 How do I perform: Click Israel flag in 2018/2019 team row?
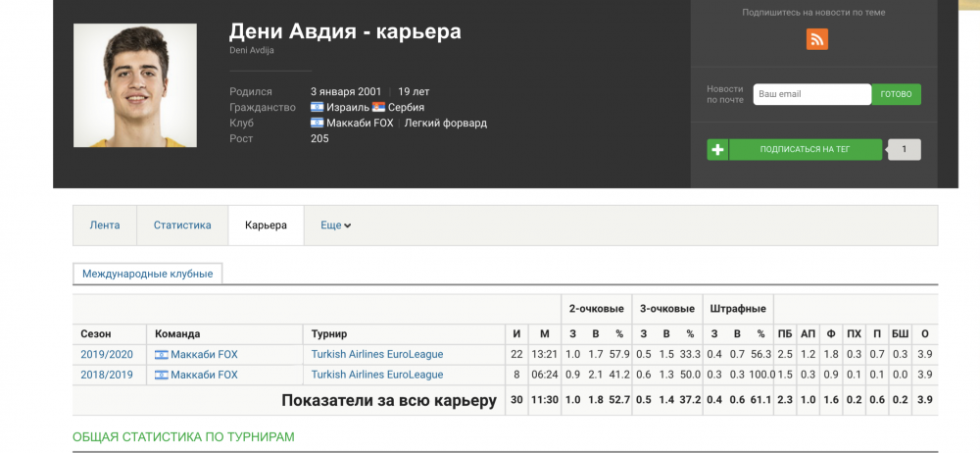(x=162, y=375)
